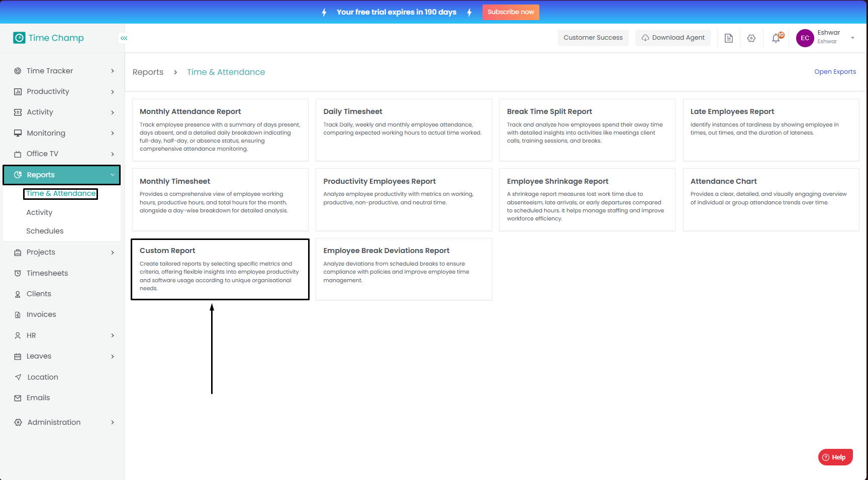Click the HR person icon
This screenshot has width=868, height=480.
pos(18,335)
